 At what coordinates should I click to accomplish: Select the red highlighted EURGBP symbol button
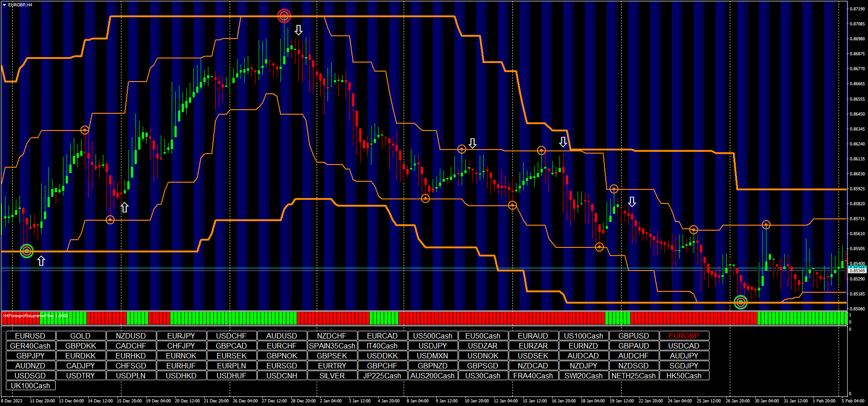(684, 336)
